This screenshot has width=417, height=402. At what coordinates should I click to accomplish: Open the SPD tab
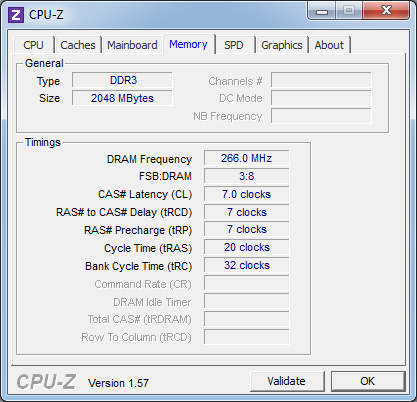click(x=234, y=45)
